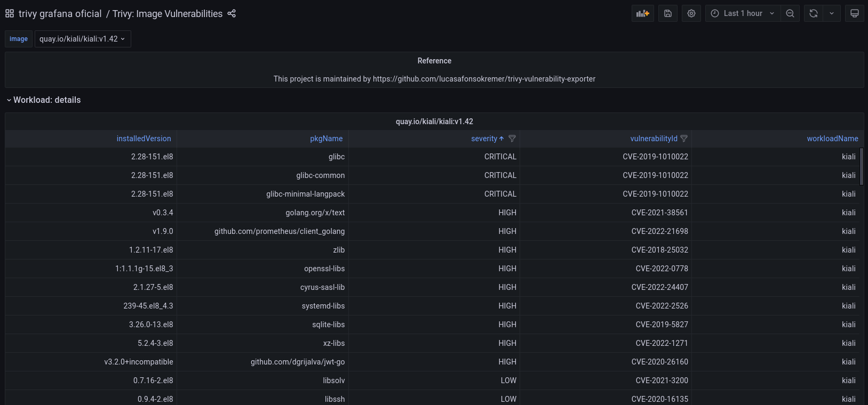Sort by the installedVersion column header
This screenshot has width=868, height=405.
(144, 139)
